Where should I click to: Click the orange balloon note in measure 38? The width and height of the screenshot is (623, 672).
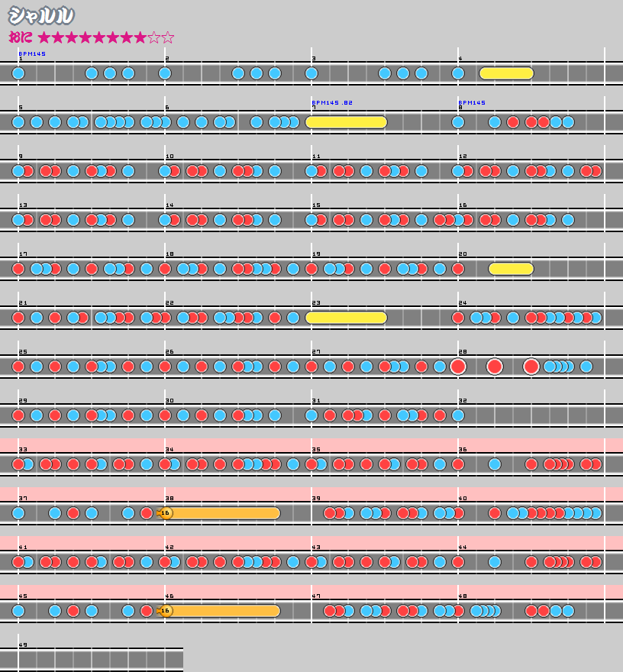[x=220, y=513]
